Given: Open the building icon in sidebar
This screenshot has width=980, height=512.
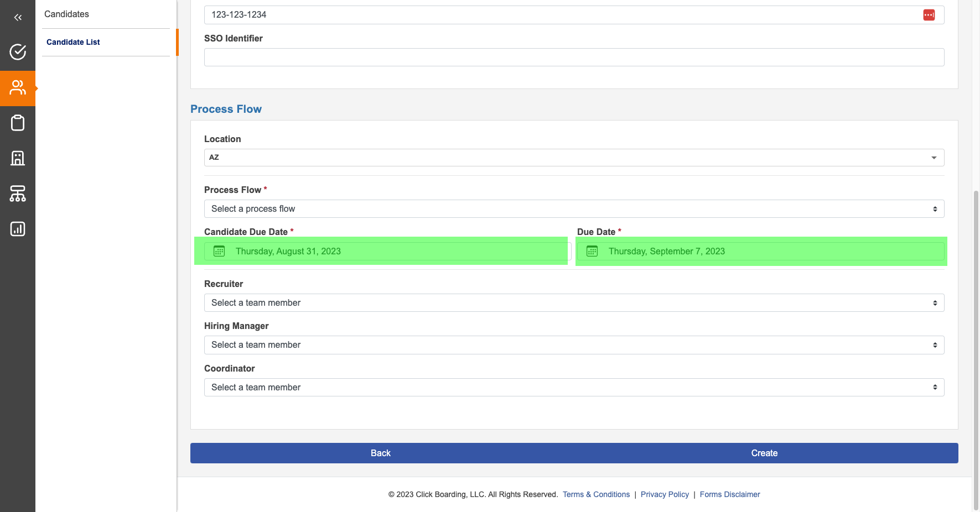Looking at the screenshot, I should point(18,158).
